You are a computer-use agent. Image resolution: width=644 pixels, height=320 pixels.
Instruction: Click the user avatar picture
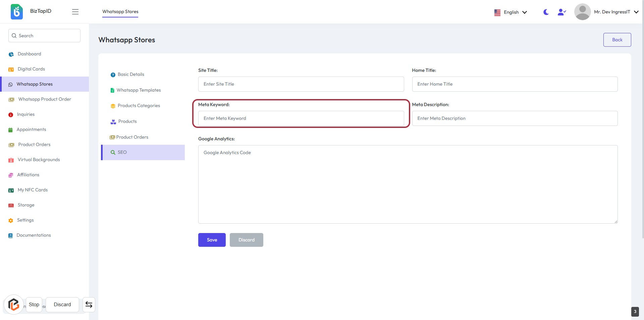coord(582,12)
